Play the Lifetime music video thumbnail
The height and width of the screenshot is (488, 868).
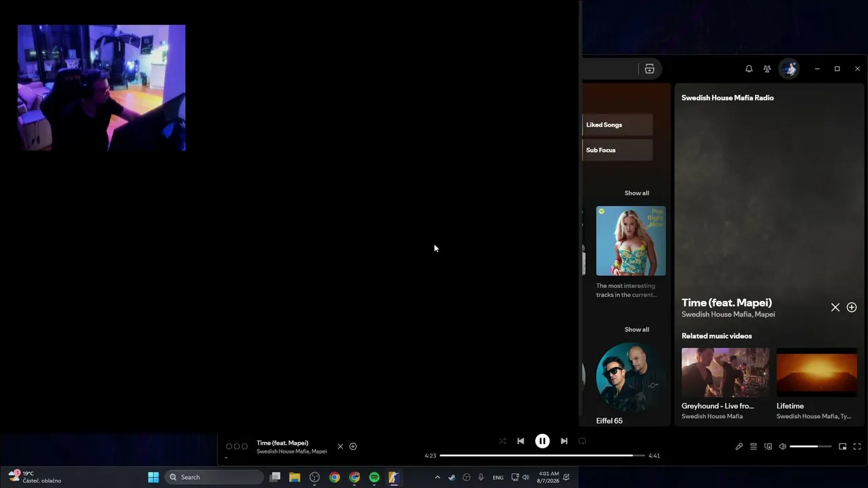(816, 372)
